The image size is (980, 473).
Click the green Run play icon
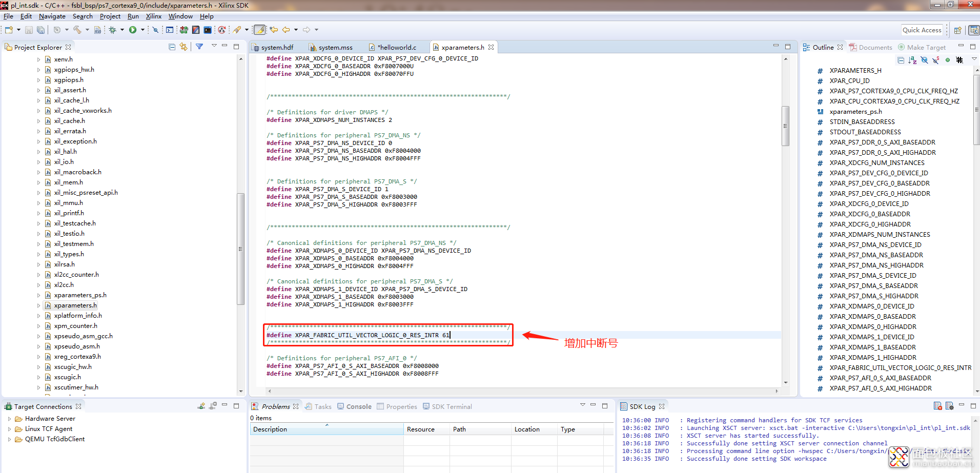click(133, 30)
